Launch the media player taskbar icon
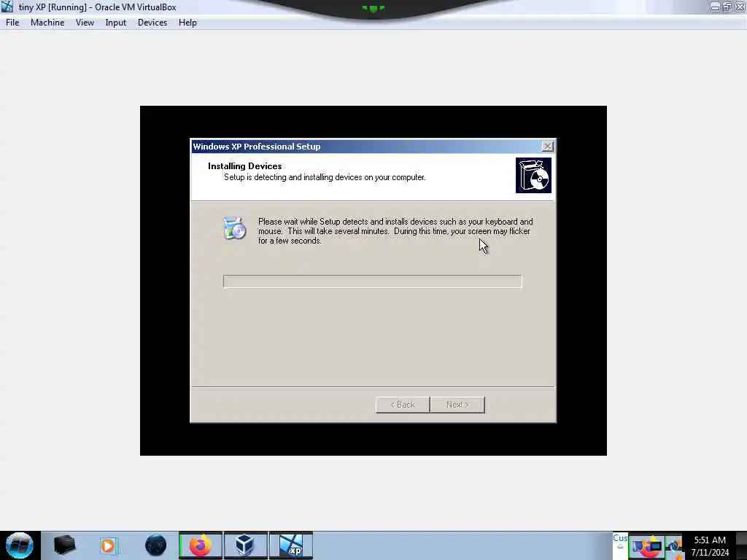The width and height of the screenshot is (747, 560). coord(108,545)
